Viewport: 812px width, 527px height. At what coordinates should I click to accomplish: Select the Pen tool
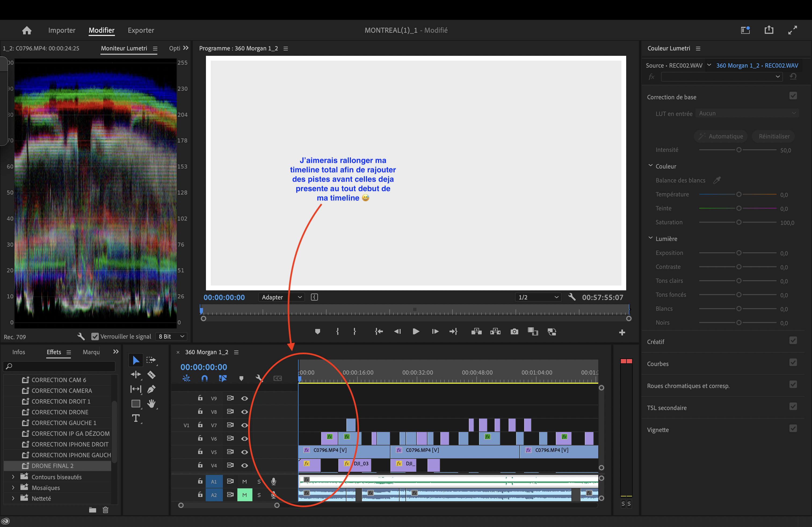[x=151, y=389]
